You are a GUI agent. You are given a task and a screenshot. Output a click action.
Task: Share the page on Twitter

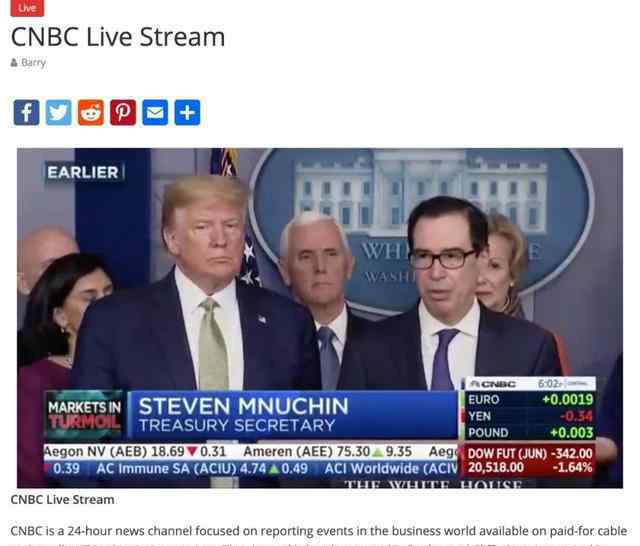(59, 112)
